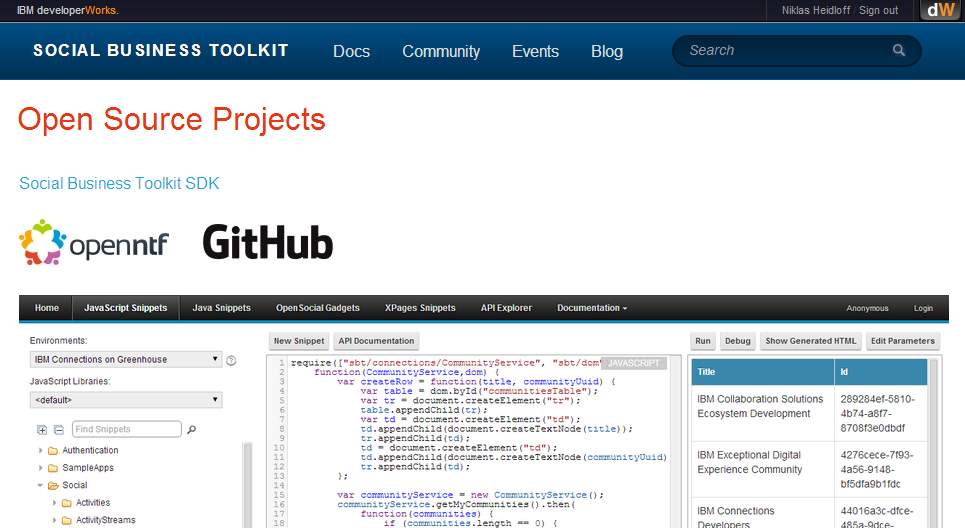Click the GitHub logo
This screenshot has height=528, width=965.
click(x=268, y=242)
